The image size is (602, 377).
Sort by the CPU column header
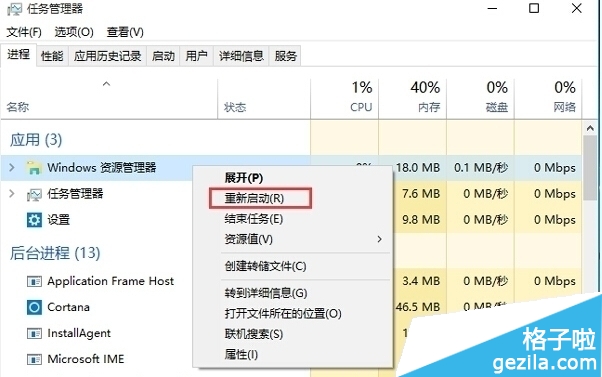tap(344, 99)
